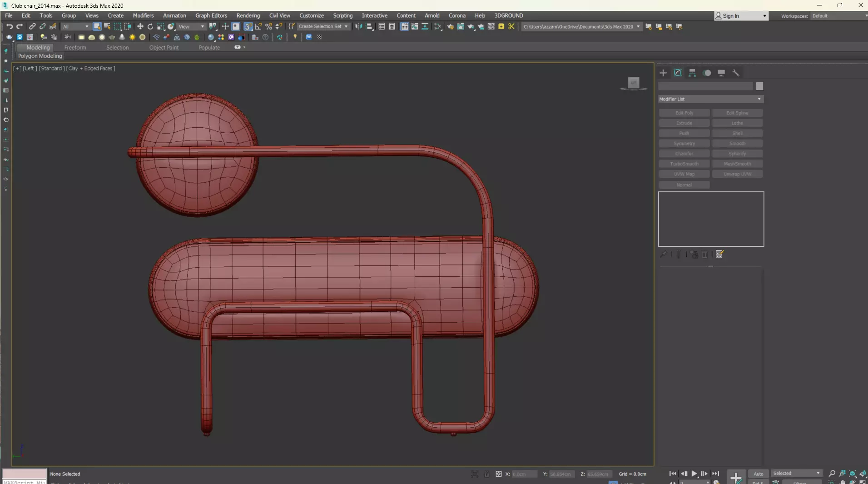Viewport: 868px width, 484px height.
Task: Open the Modifier List dropdown
Action: click(711, 99)
